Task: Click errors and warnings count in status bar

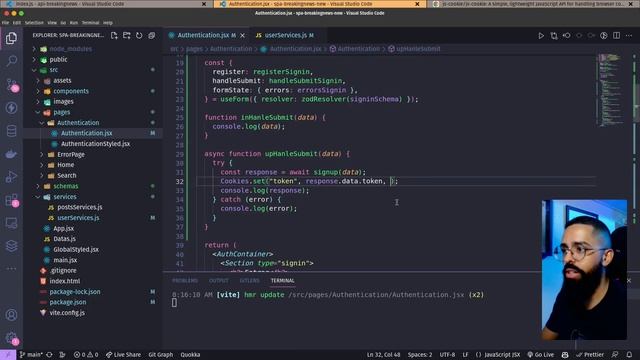Action: tap(86, 355)
